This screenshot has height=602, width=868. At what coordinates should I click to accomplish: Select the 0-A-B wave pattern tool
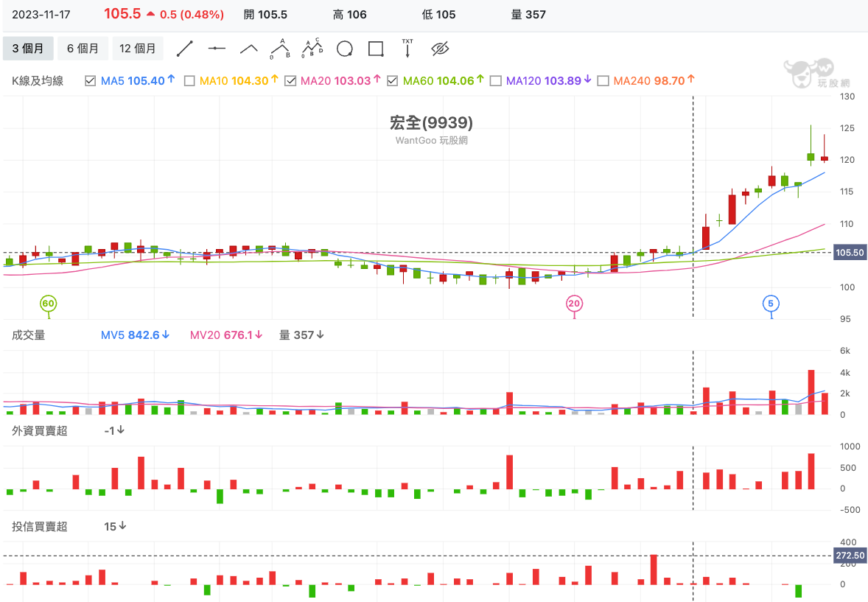(281, 49)
